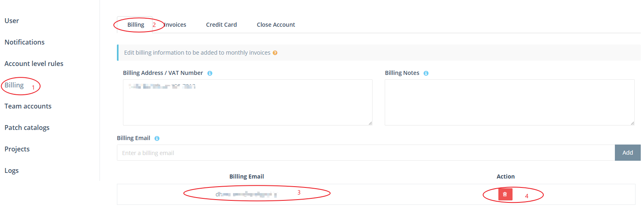Open User in the sidebar
The height and width of the screenshot is (217, 644).
(12, 21)
